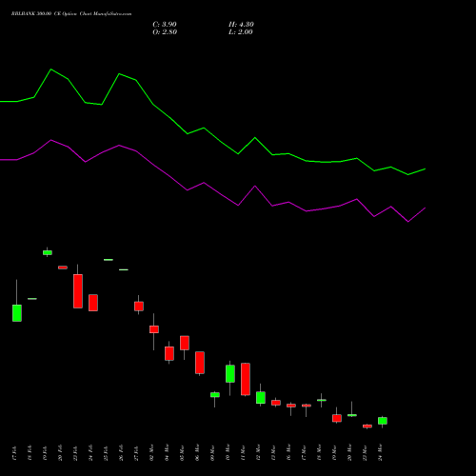Click the 11 Mar date axis label

click(x=244, y=452)
